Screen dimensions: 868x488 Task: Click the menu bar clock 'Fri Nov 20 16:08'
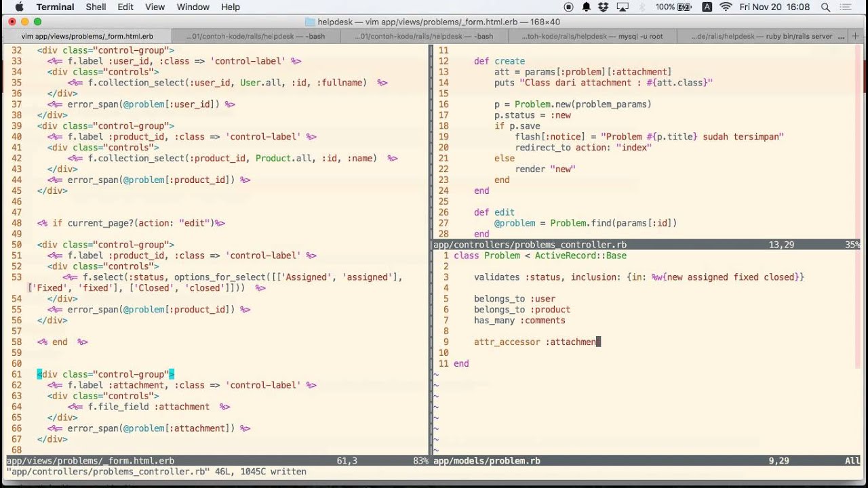(x=774, y=7)
